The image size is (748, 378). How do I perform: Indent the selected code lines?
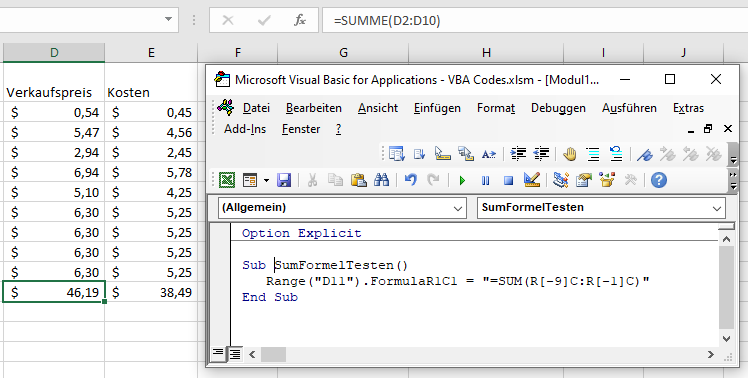(518, 154)
